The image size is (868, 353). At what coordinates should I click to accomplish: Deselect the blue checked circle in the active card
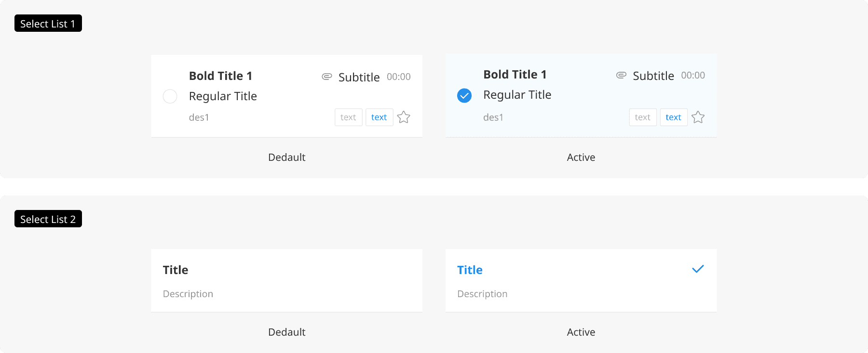[x=464, y=95]
